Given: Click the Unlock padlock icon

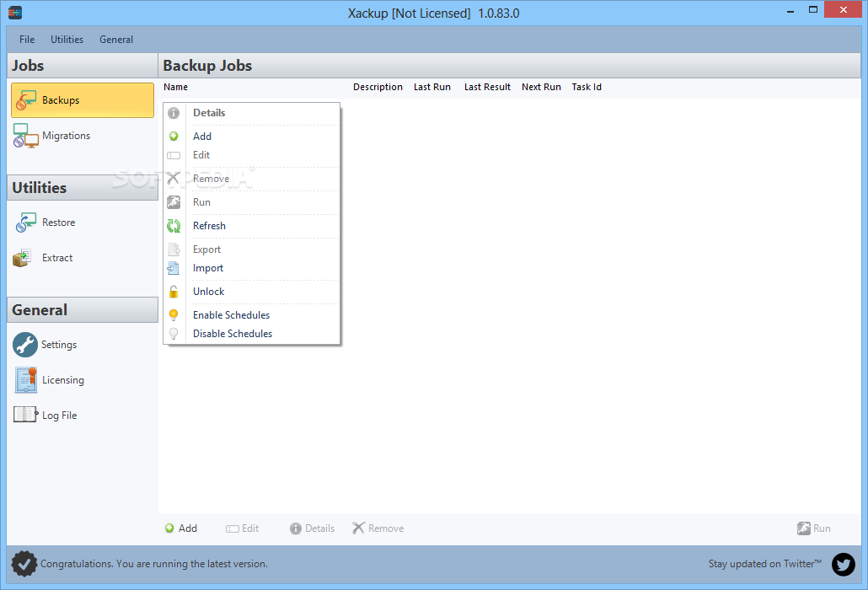Looking at the screenshot, I should click(174, 292).
